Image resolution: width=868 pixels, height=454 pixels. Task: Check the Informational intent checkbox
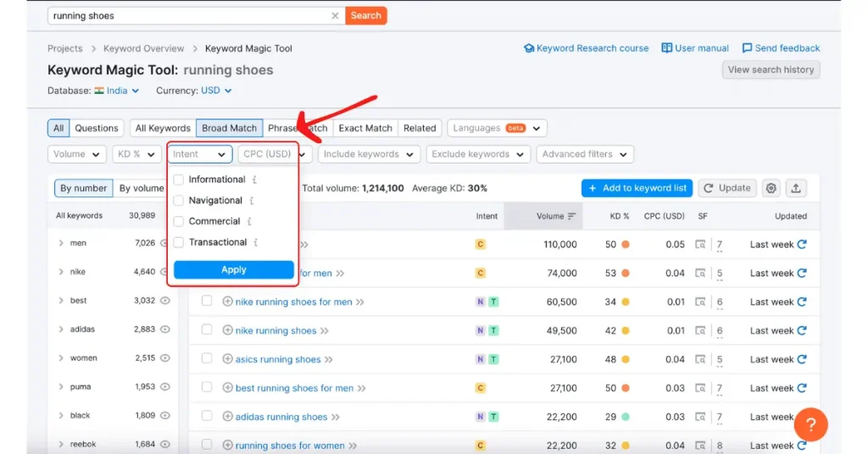(178, 180)
